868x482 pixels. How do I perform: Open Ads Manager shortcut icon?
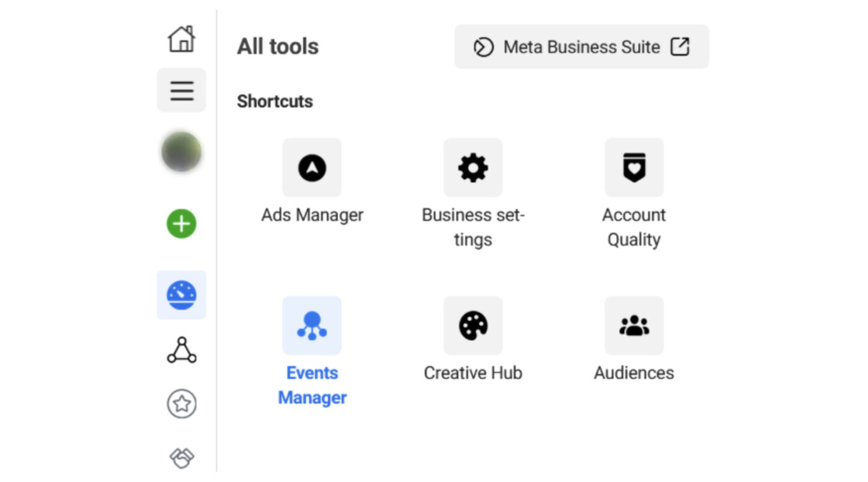tap(312, 168)
